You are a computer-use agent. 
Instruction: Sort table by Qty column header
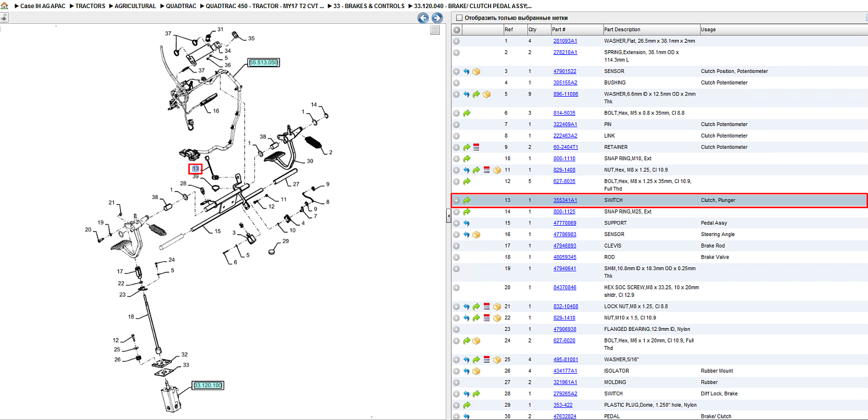[x=532, y=30]
